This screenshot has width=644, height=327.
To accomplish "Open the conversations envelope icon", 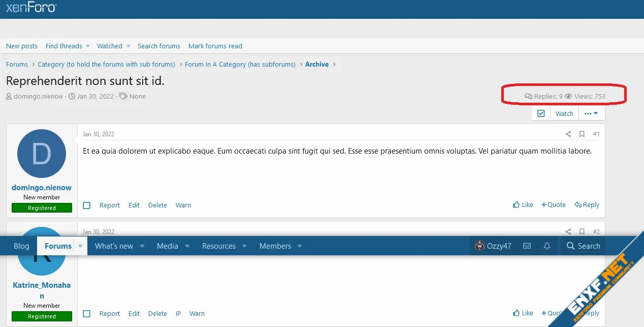I will tap(527, 246).
